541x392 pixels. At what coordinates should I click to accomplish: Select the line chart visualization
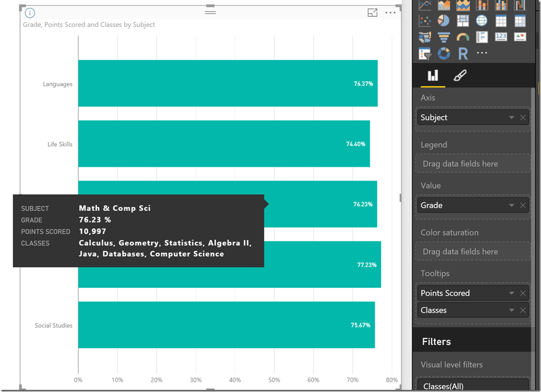(x=425, y=5)
